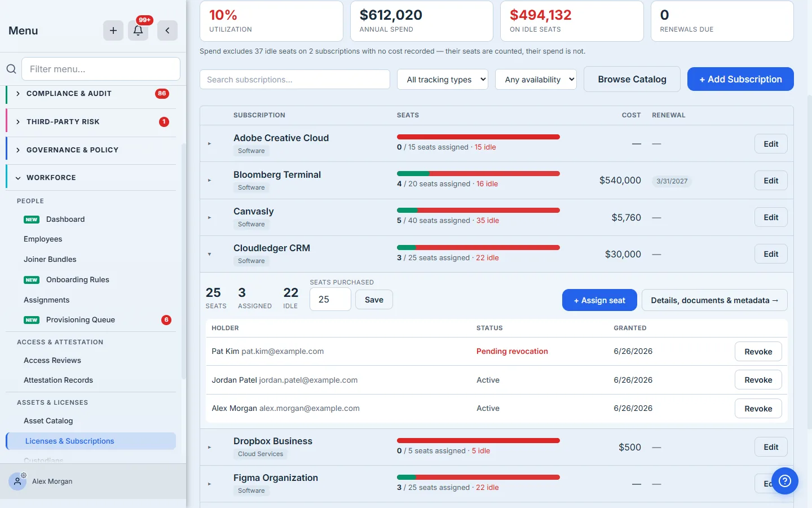The width and height of the screenshot is (812, 508).
Task: Edit the Canvasly subscription
Action: [771, 217]
